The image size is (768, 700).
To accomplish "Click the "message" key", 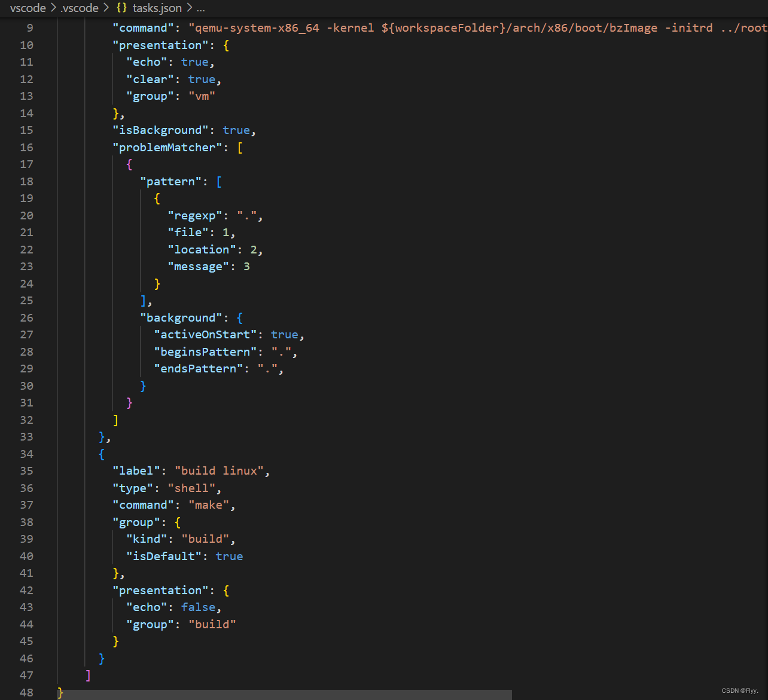I will coord(198,267).
